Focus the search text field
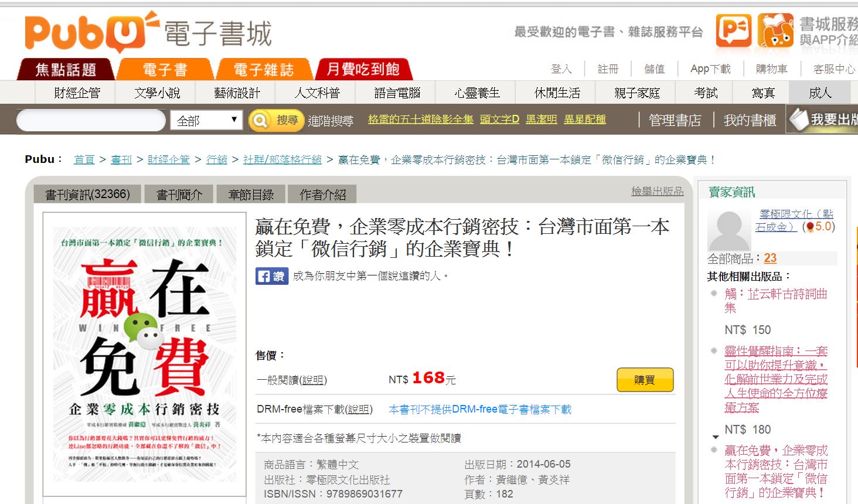Image resolution: width=858 pixels, height=504 pixels. (91, 121)
